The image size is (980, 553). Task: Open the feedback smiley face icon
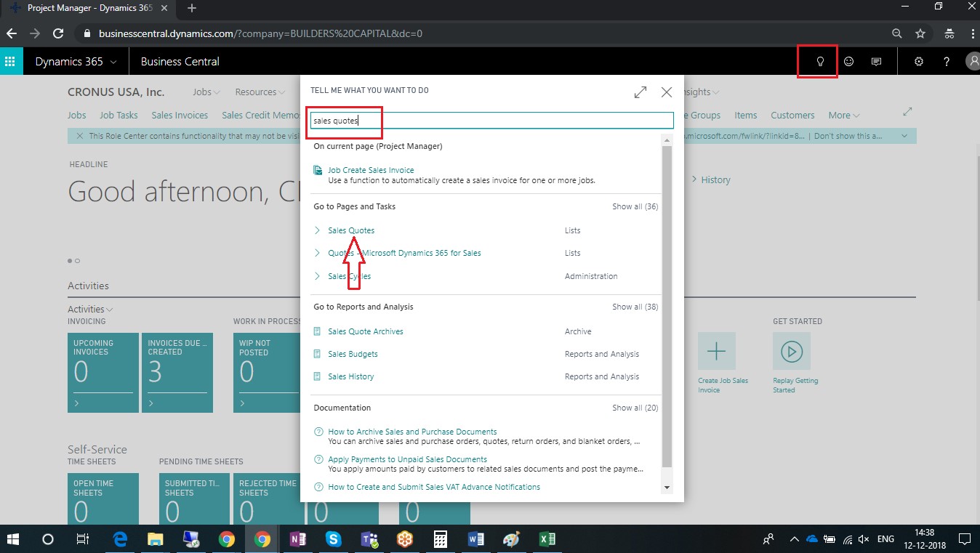848,62
